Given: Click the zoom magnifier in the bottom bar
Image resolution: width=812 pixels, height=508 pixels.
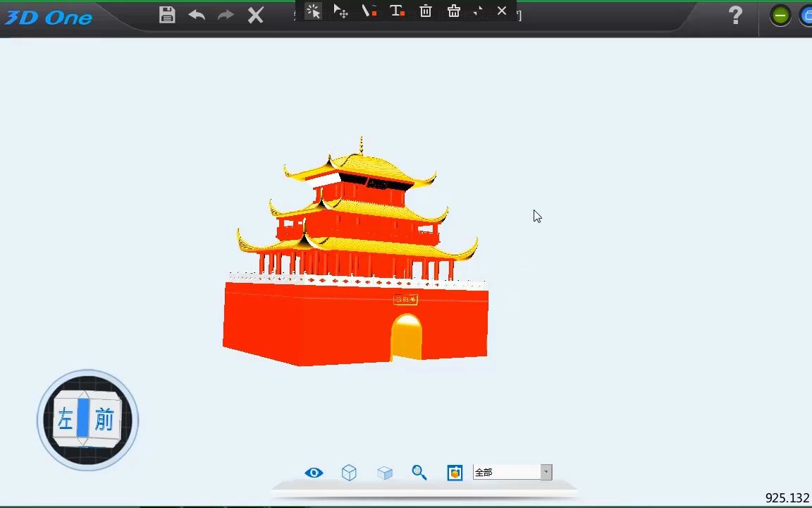Looking at the screenshot, I should click(x=419, y=472).
